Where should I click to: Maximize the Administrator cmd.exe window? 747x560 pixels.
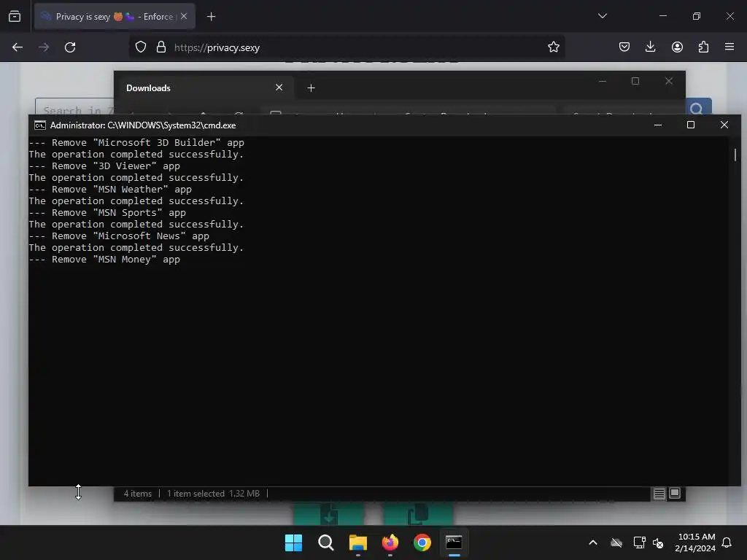(691, 125)
